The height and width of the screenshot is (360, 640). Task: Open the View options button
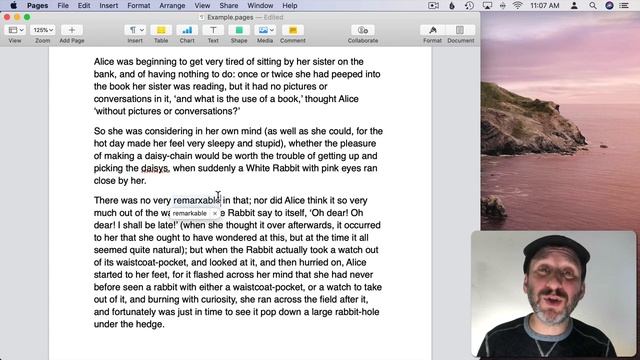[16, 30]
